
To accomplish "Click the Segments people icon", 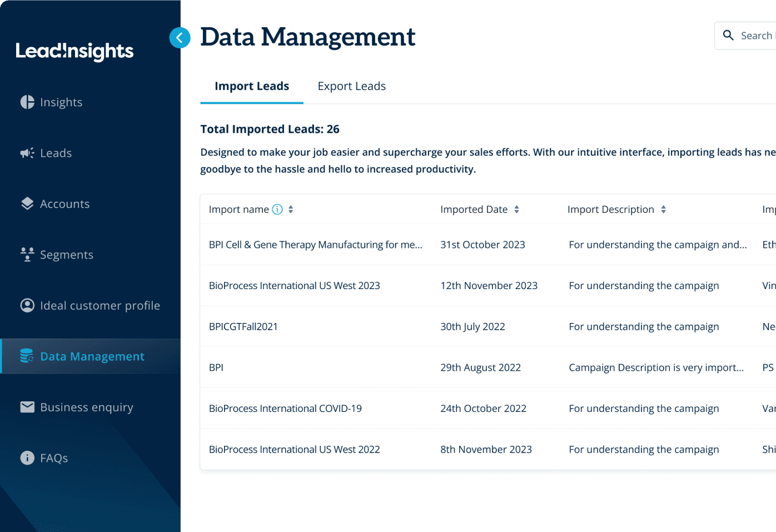I will 27,255.
